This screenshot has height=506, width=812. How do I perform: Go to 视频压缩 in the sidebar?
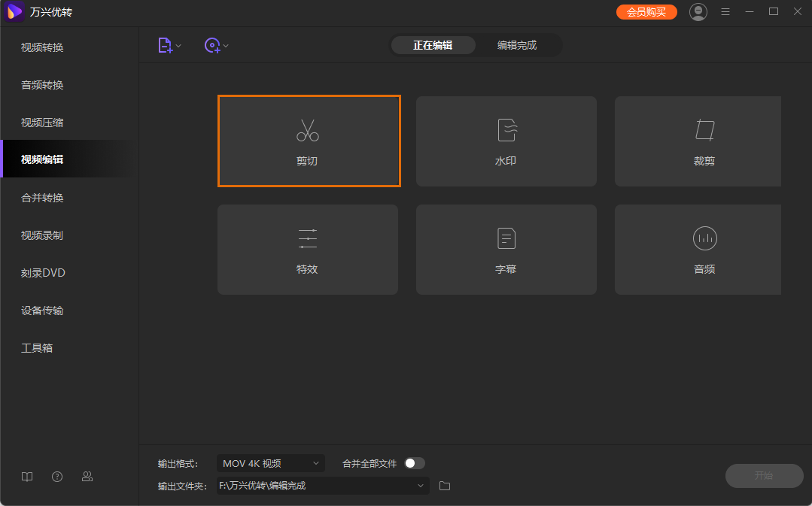click(42, 123)
